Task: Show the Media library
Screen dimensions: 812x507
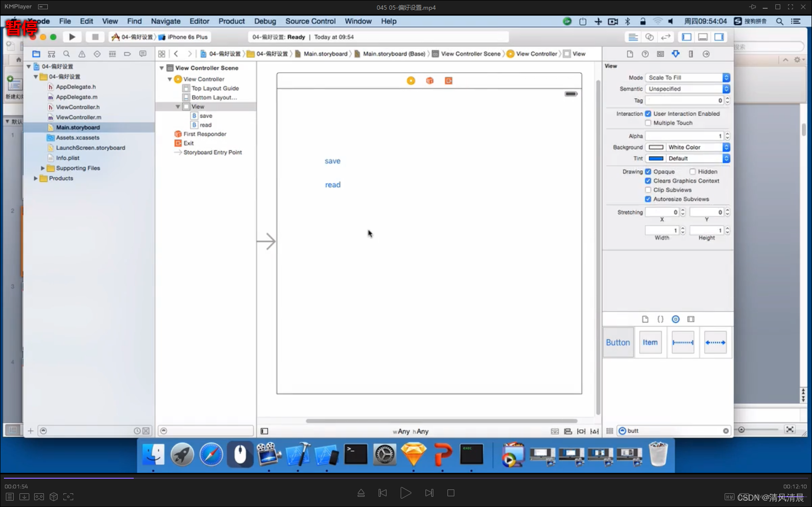Action: [x=691, y=319]
